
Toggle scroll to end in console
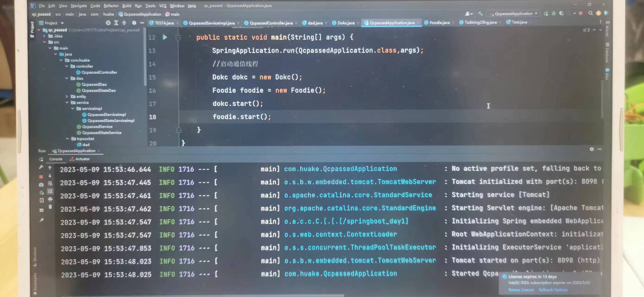click(x=50, y=191)
